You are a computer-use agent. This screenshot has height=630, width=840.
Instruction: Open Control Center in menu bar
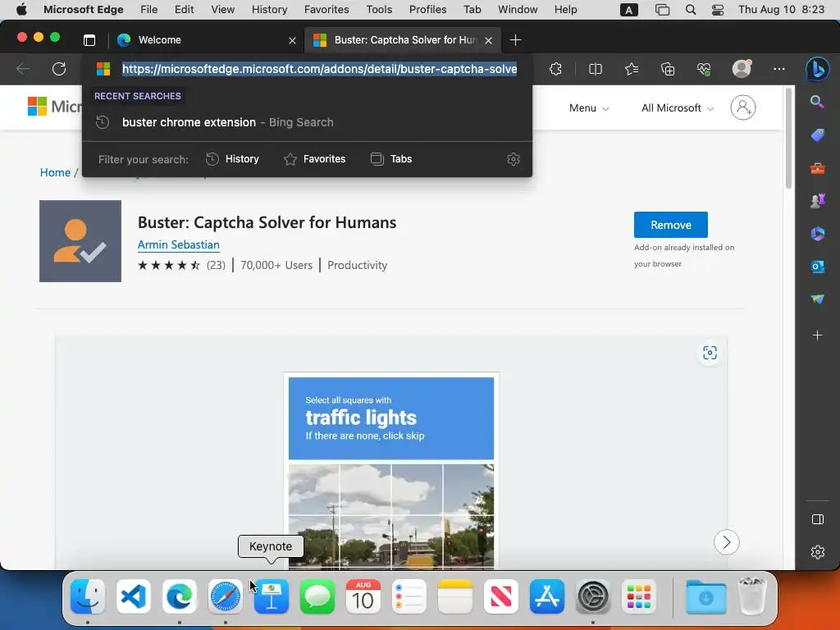(718, 10)
